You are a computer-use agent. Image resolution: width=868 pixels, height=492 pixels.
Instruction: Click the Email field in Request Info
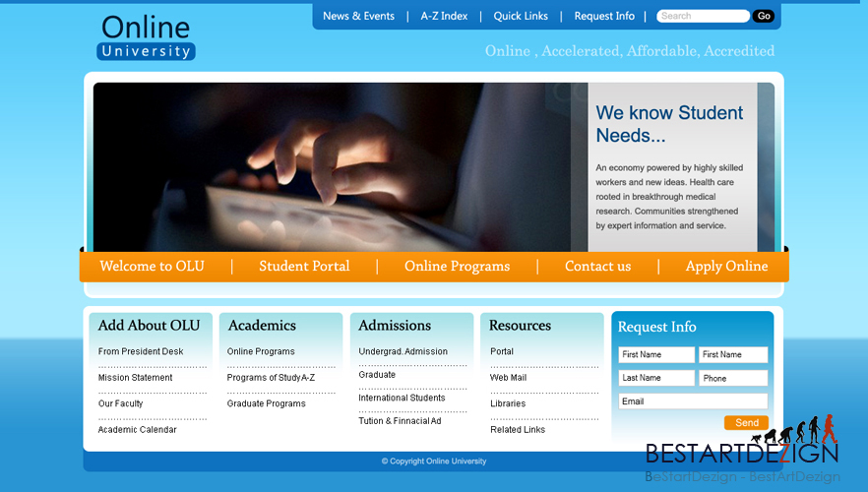(693, 401)
